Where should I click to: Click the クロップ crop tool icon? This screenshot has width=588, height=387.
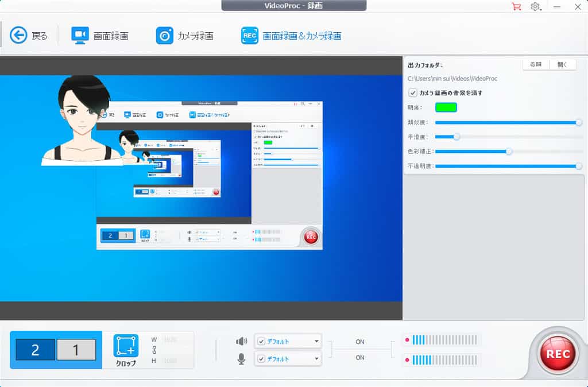[x=126, y=346]
